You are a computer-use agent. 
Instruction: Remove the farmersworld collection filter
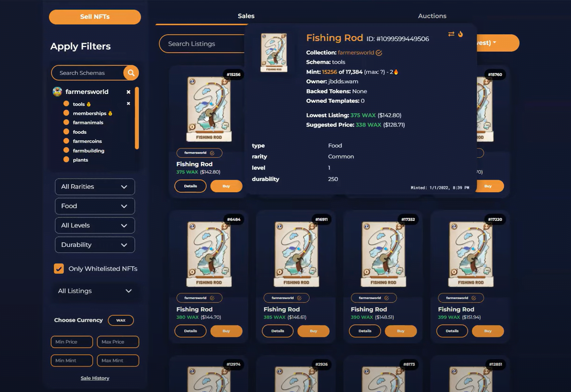(128, 92)
